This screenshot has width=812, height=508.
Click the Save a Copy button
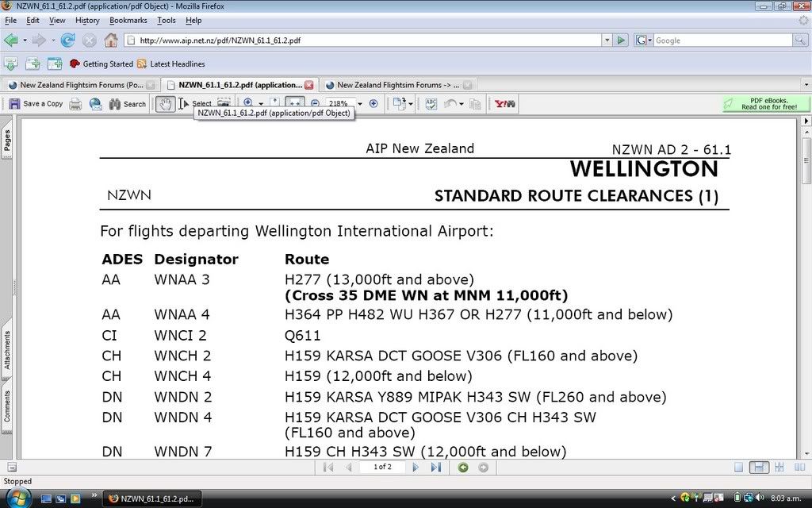coord(36,104)
